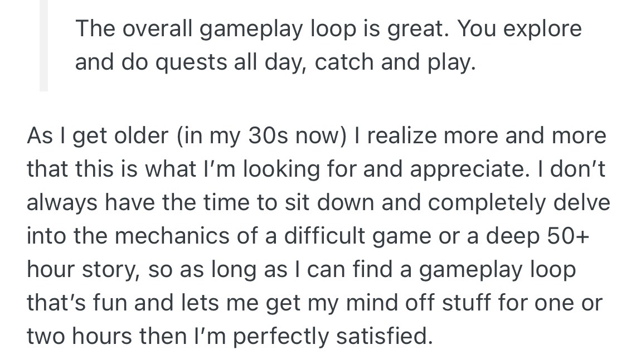
Task: Click the gray quote bar on the left
Action: (x=43, y=45)
